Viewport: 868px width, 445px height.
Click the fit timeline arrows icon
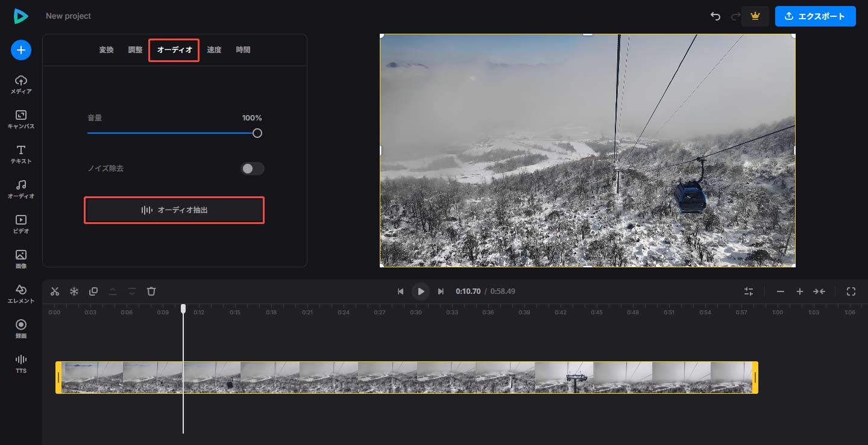click(x=819, y=291)
